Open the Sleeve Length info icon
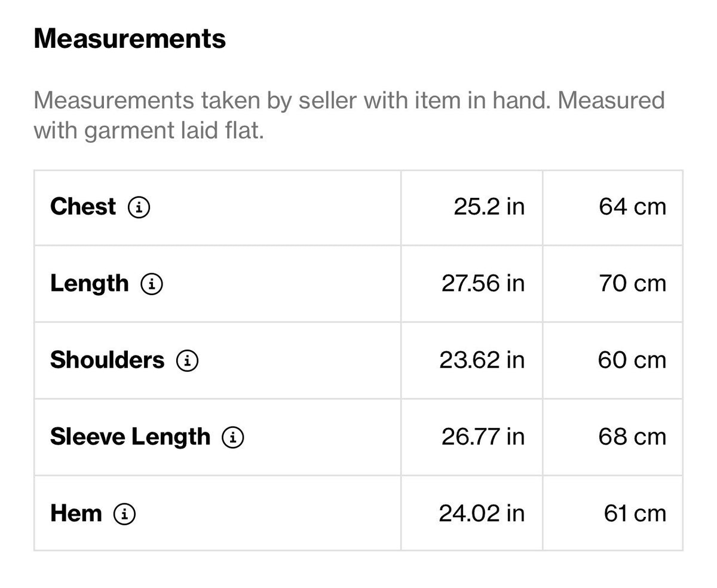 pyautogui.click(x=233, y=437)
